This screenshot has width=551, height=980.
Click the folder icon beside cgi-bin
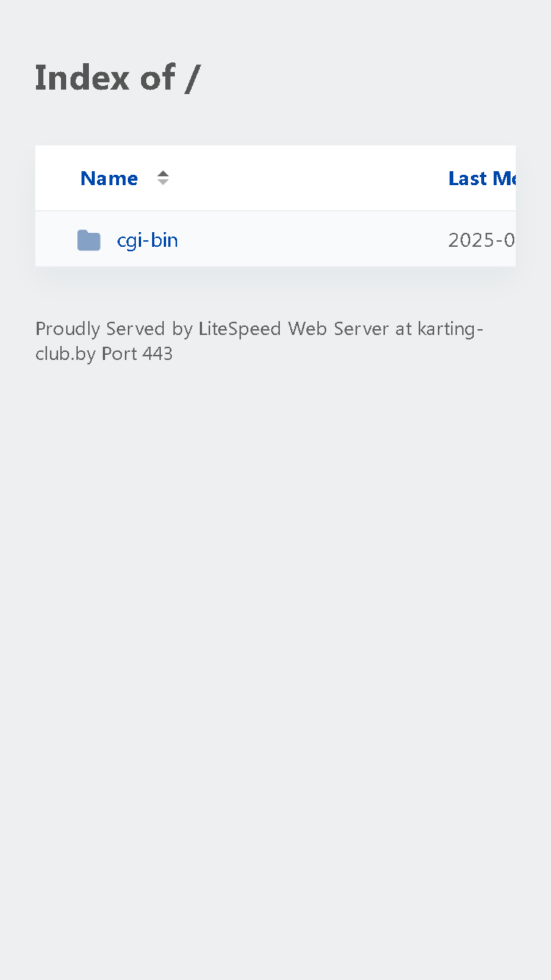coord(89,240)
